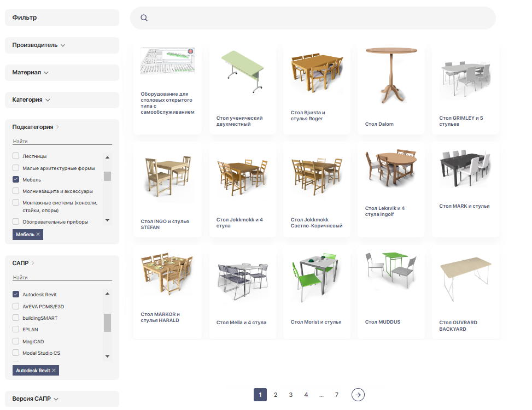This screenshot has width=532, height=410.
Task: Open Стол Bjursta и стулья Roger image
Action: (317, 72)
